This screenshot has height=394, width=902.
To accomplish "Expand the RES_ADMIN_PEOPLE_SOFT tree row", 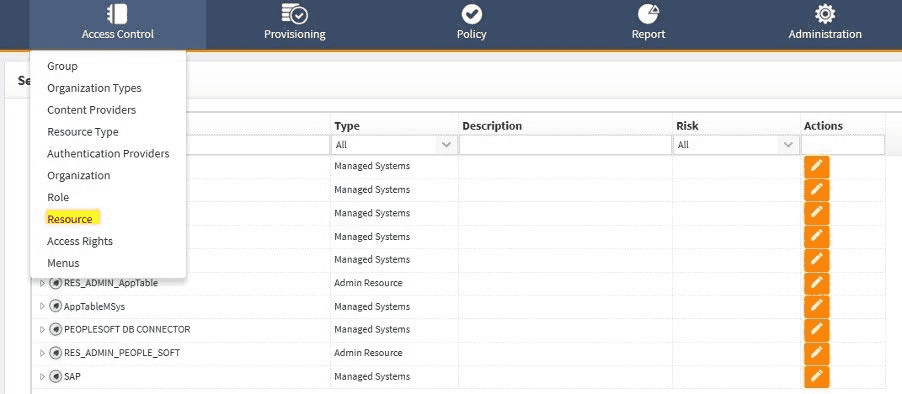I will 42,353.
